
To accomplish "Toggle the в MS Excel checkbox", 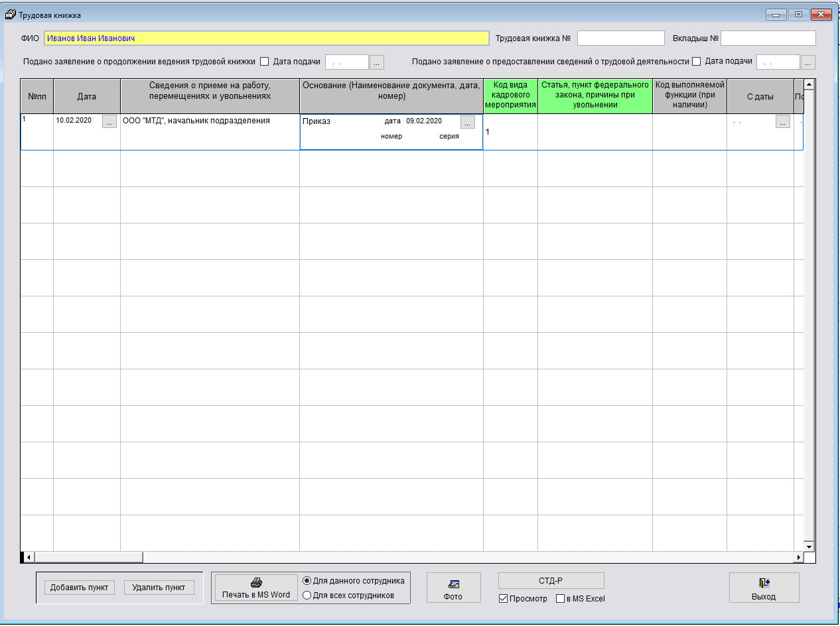I will pyautogui.click(x=560, y=599).
